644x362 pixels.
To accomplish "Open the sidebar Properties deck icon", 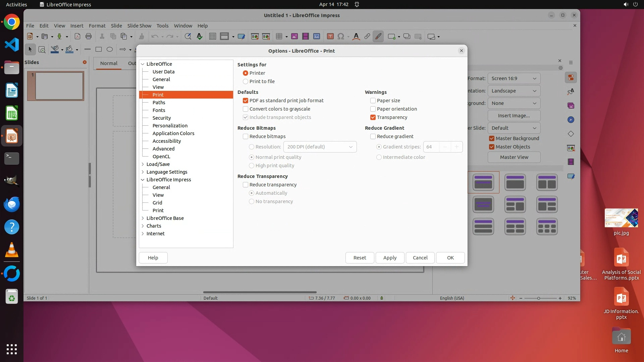I will [571, 78].
